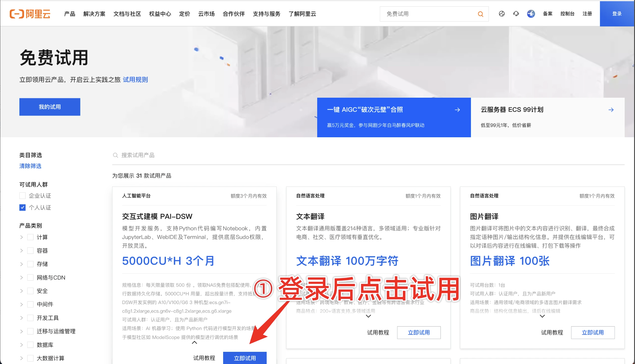The image size is (635, 364).
Task: Click arrow on 云服务器 ECS 99计划 card
Action: coord(611,110)
